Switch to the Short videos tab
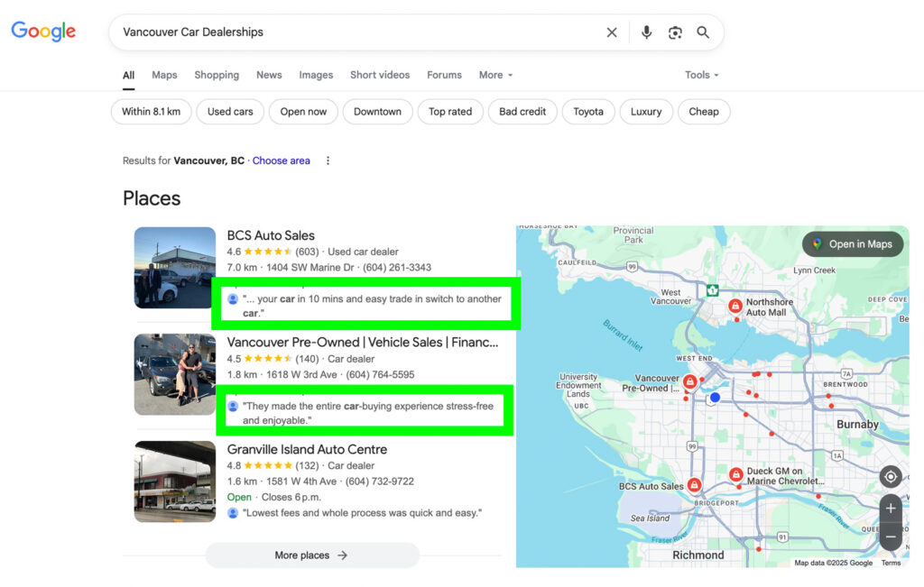The height and width of the screenshot is (587, 924). point(380,76)
